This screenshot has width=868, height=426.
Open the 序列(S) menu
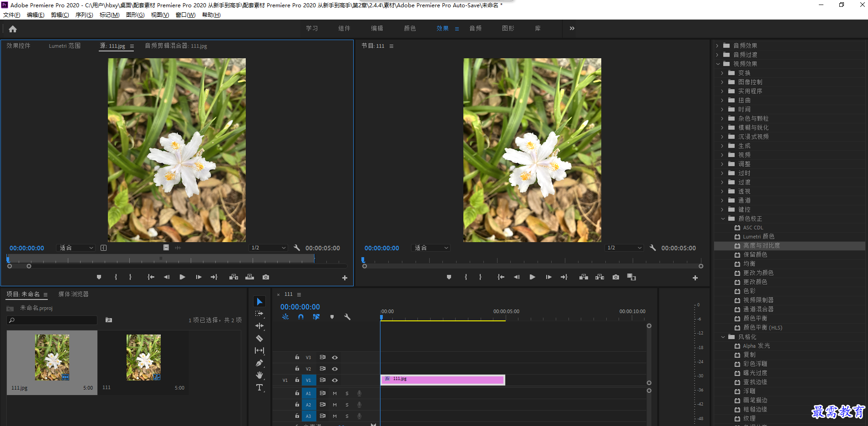tap(84, 15)
